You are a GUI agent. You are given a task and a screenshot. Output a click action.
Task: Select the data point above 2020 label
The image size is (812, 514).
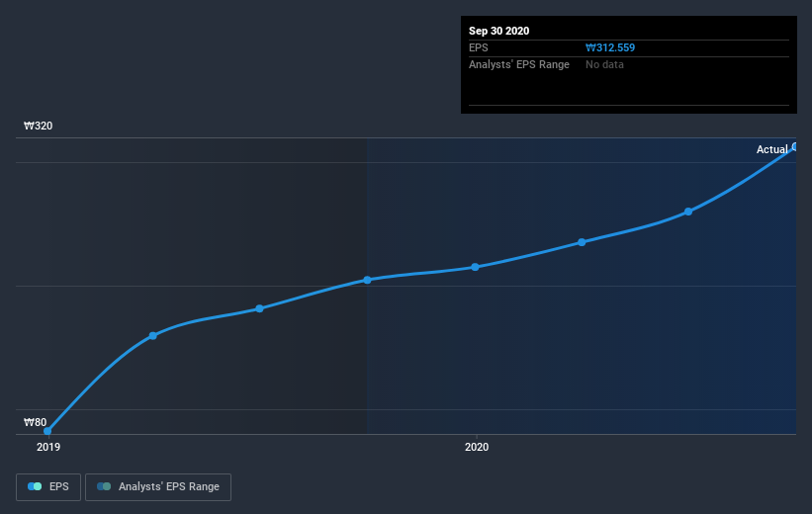click(475, 267)
